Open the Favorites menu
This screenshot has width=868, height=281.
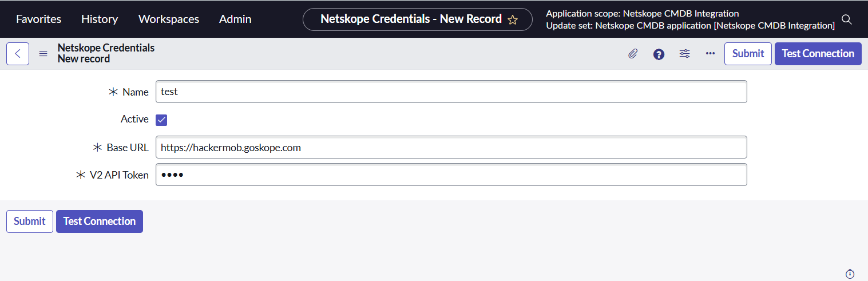tap(38, 19)
